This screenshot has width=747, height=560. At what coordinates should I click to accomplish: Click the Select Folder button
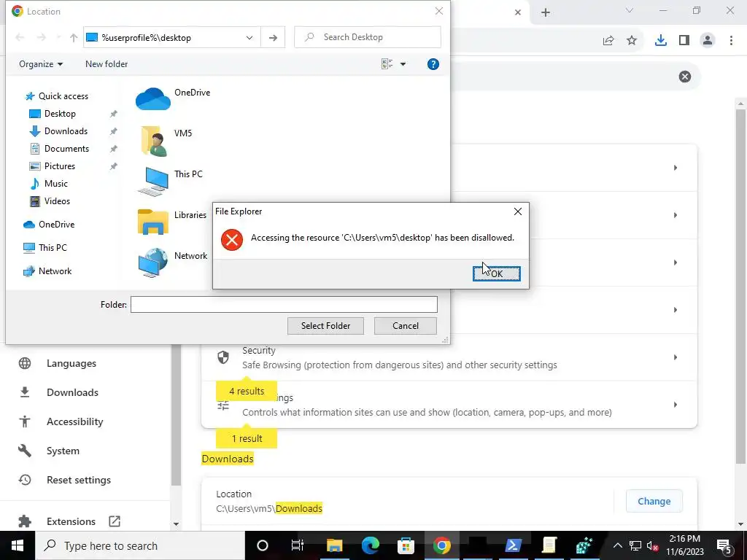point(325,326)
